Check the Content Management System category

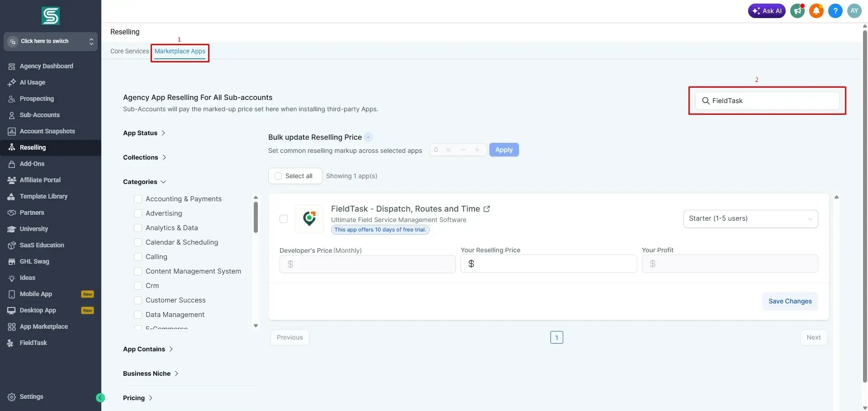pos(138,271)
